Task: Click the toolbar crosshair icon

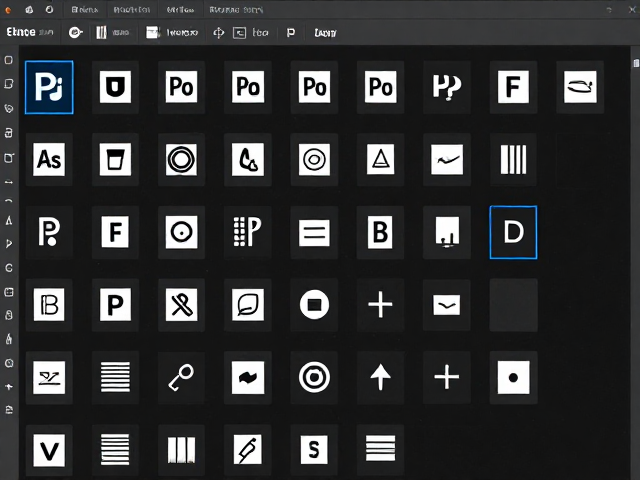Action: pyautogui.click(x=219, y=33)
